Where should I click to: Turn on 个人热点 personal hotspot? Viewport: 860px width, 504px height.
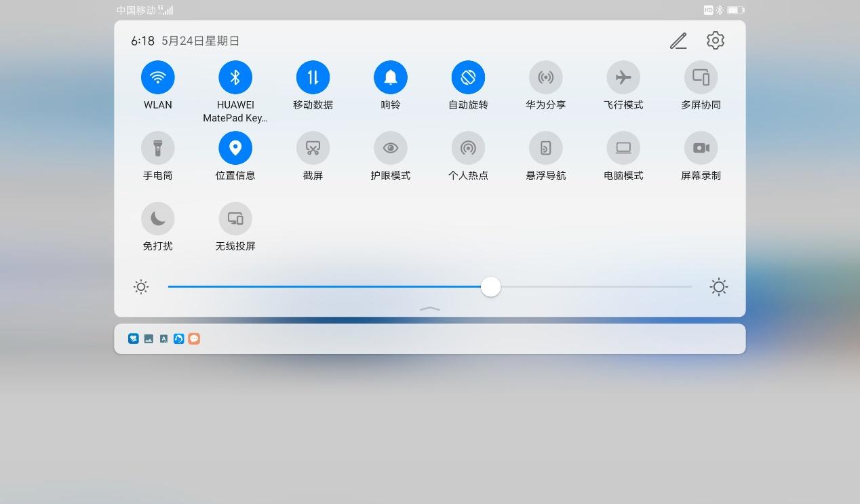[468, 148]
